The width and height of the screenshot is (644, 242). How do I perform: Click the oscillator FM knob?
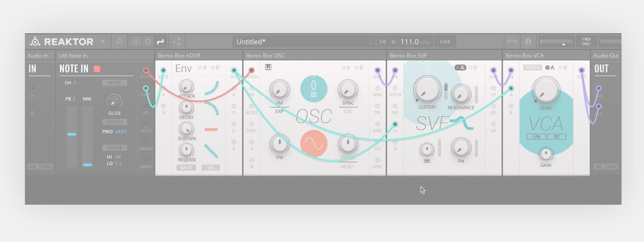[x=279, y=90]
